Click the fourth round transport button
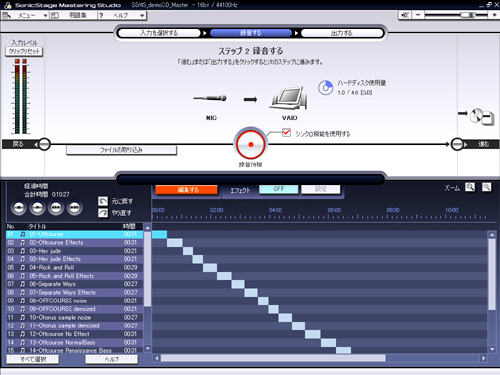Viewport: 500px width, 375px height. pyautogui.click(x=74, y=208)
